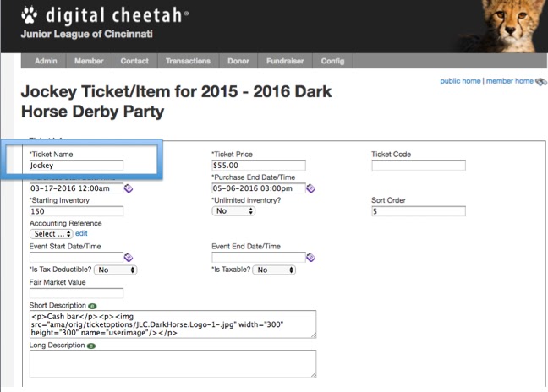The height and width of the screenshot is (392, 548).
Task: Open the Is Tax Deductible dropdown
Action: 115,269
